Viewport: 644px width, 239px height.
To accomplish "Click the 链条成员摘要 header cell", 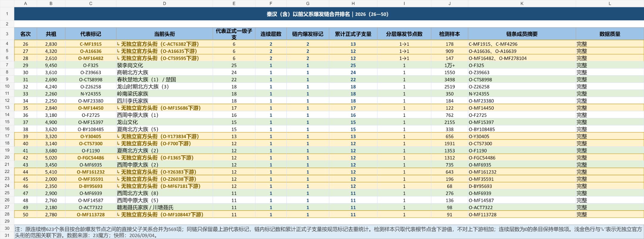I will (522, 34).
